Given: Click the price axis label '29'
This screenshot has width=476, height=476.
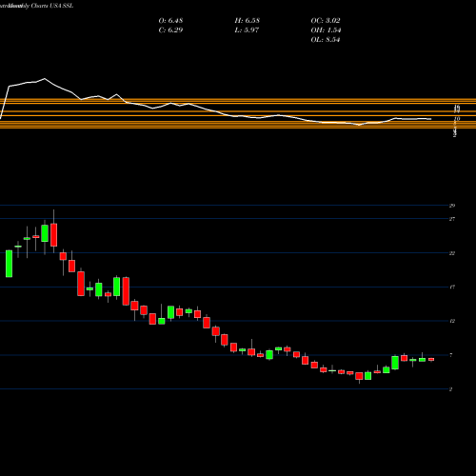Looking at the screenshot, I should [452, 206].
